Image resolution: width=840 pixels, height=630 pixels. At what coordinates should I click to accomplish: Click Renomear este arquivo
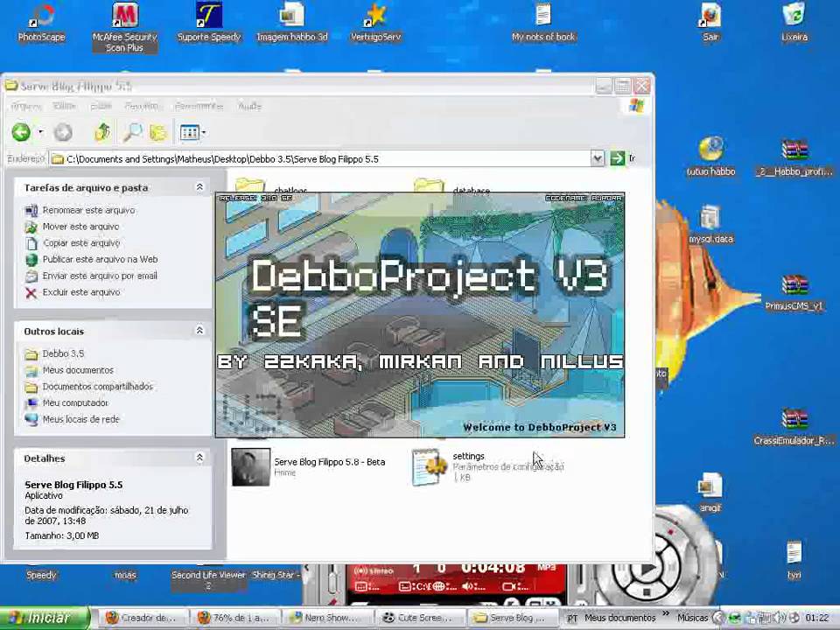coord(89,210)
